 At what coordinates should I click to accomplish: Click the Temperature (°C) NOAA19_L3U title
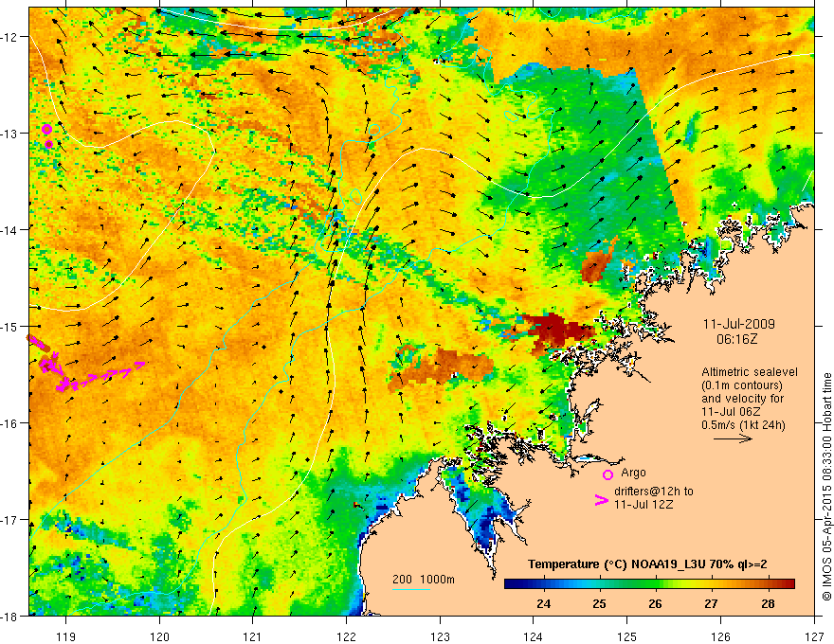point(647,564)
